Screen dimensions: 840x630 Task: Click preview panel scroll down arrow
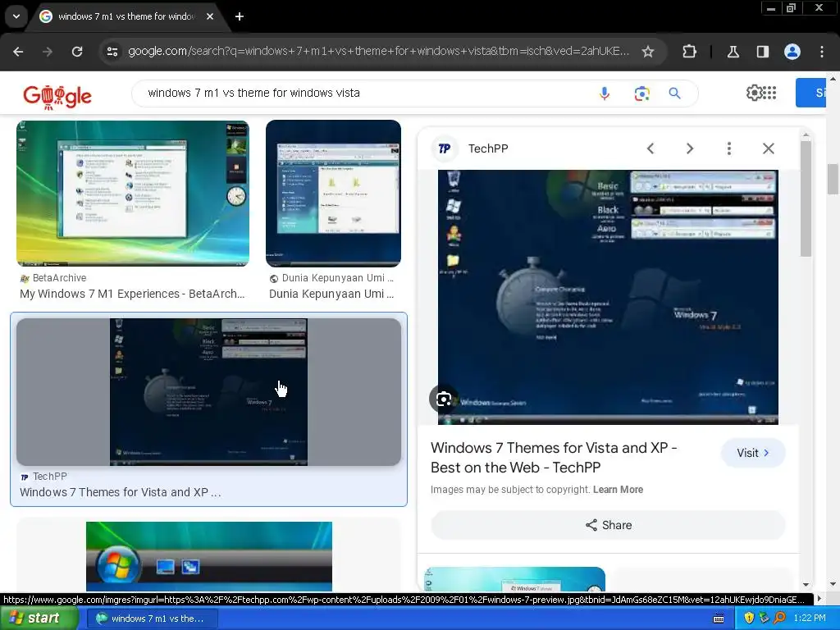click(806, 584)
